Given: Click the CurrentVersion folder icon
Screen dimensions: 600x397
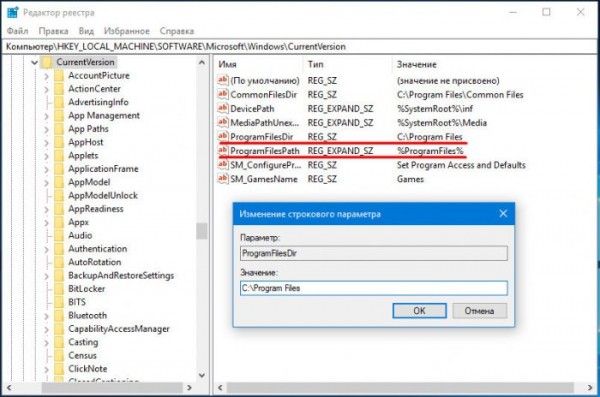Looking at the screenshot, I should tap(47, 62).
